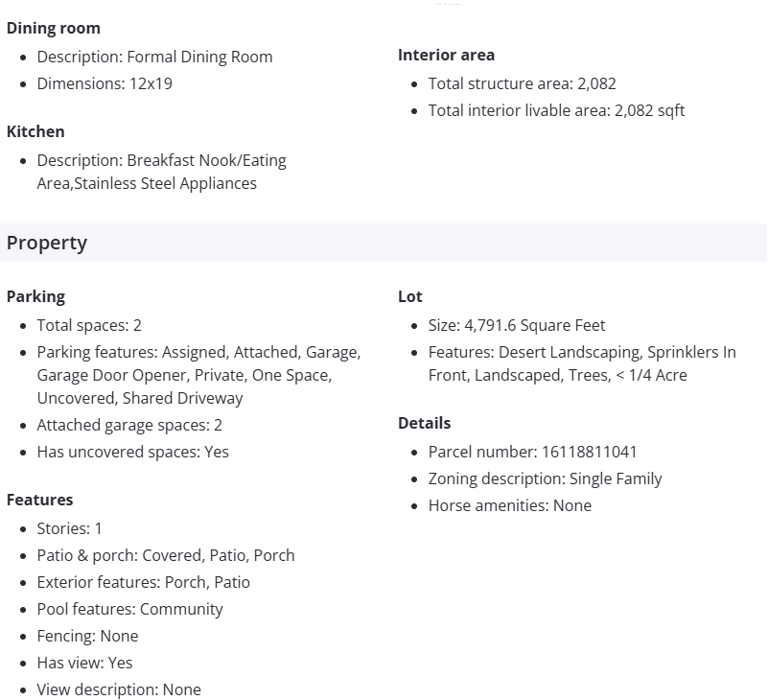
Task: Click the lot Size 4,791.6 Square Feet
Action: click(517, 325)
